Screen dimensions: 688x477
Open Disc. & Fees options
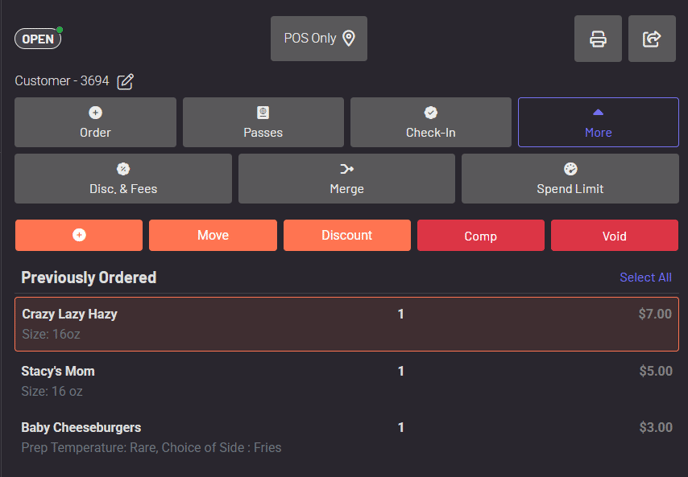123,179
